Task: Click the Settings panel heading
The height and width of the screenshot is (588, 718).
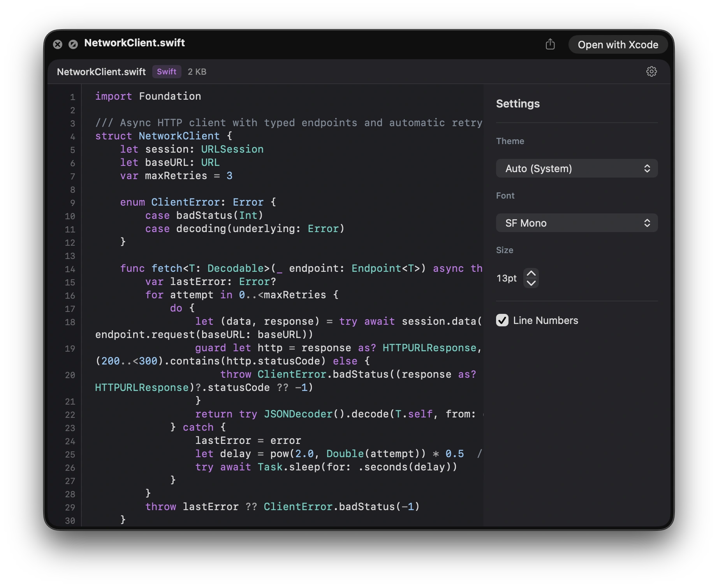Action: [518, 104]
